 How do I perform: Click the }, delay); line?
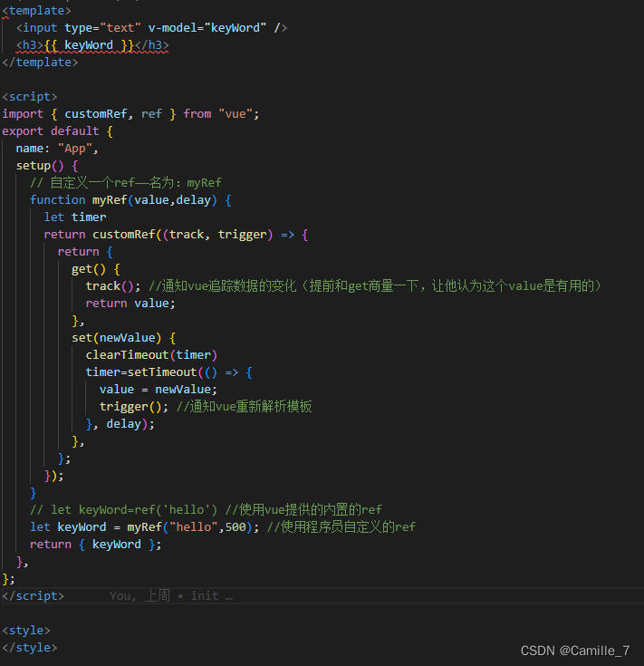coord(120,424)
